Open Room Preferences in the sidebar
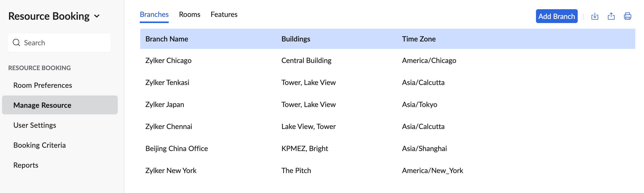The height and width of the screenshot is (193, 644). [42, 85]
